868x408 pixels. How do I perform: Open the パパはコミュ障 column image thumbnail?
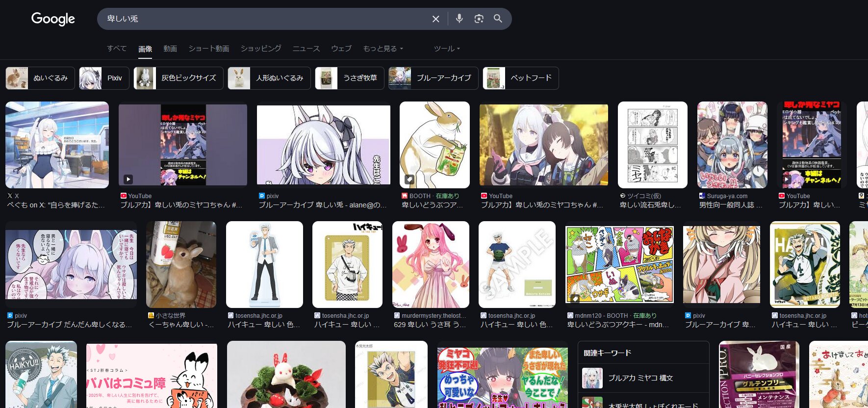pos(152,375)
